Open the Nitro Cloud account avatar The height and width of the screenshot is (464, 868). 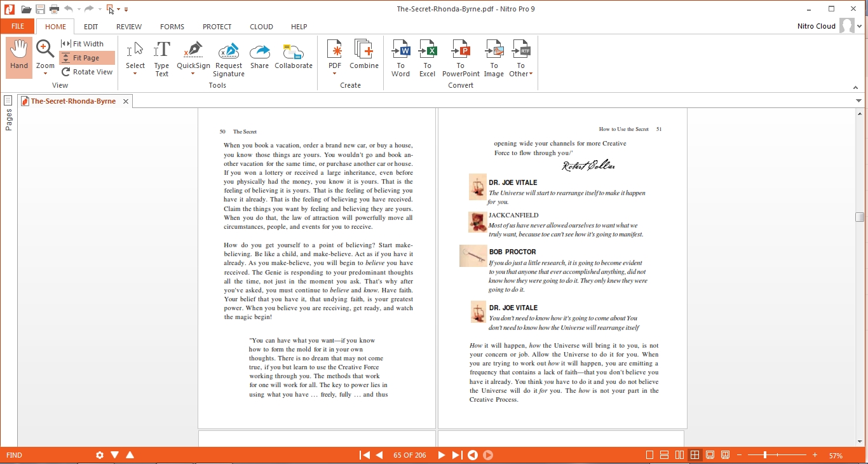pyautogui.click(x=847, y=26)
